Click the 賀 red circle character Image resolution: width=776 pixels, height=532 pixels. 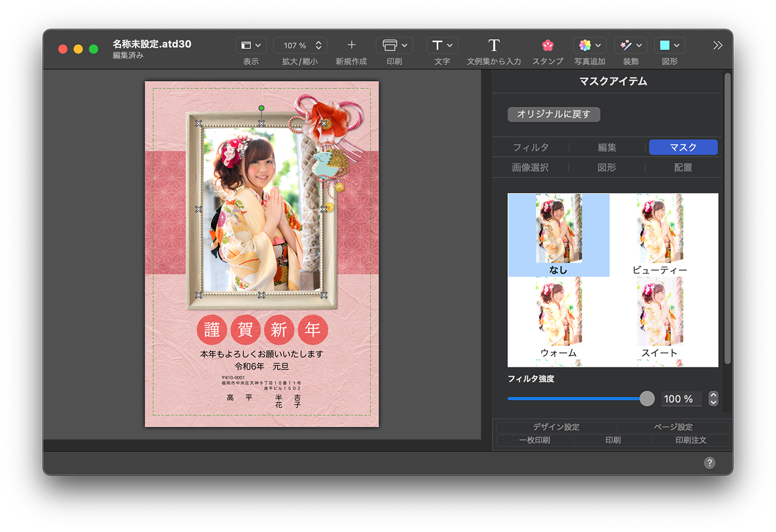click(245, 329)
